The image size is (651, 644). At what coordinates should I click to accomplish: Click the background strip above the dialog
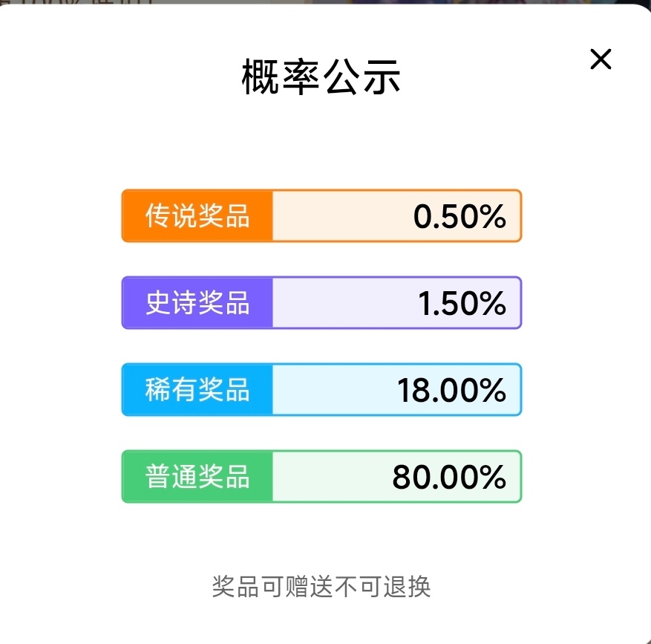pos(325,2)
